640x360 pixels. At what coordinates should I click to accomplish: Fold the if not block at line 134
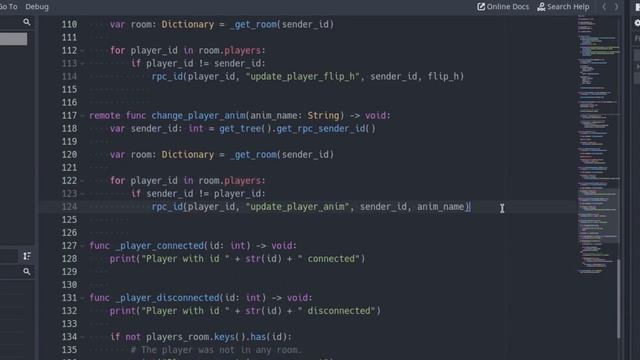pos(82,337)
